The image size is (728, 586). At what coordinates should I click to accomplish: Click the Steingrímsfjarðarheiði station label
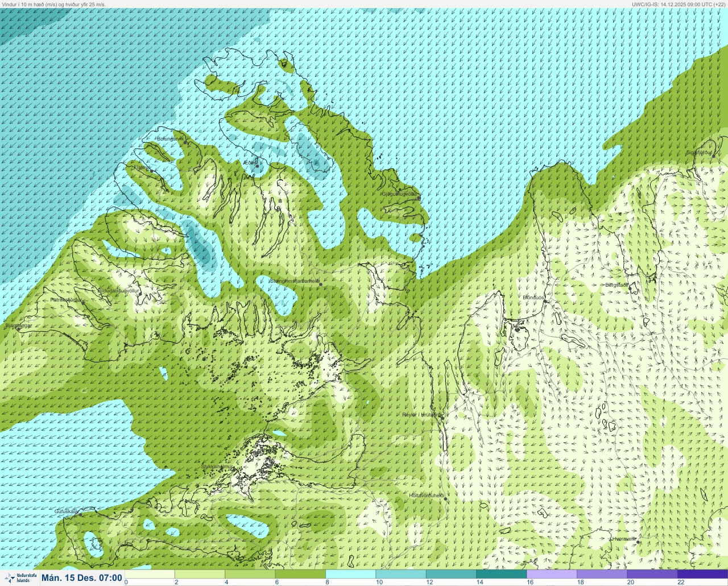tap(294, 280)
